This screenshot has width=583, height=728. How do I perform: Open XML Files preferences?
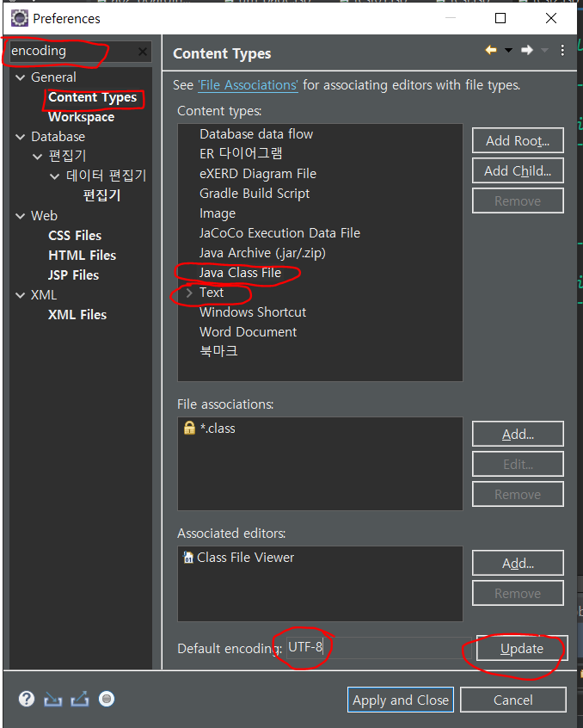pos(77,315)
